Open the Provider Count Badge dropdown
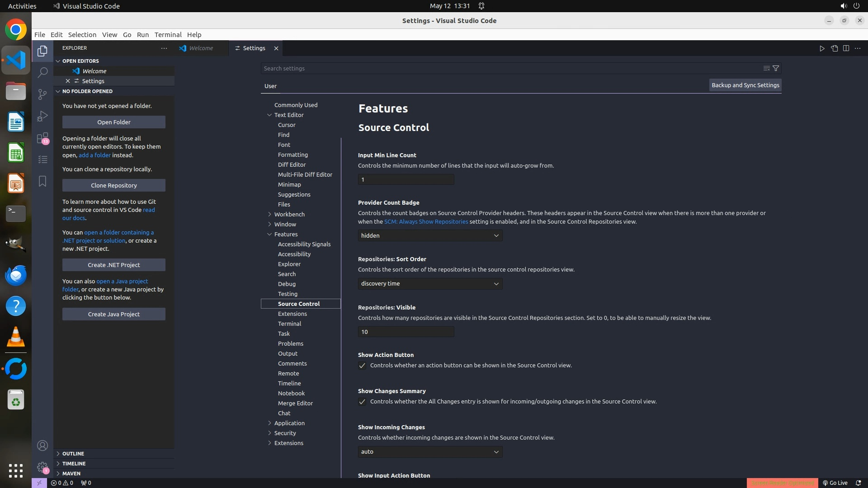 coord(430,235)
